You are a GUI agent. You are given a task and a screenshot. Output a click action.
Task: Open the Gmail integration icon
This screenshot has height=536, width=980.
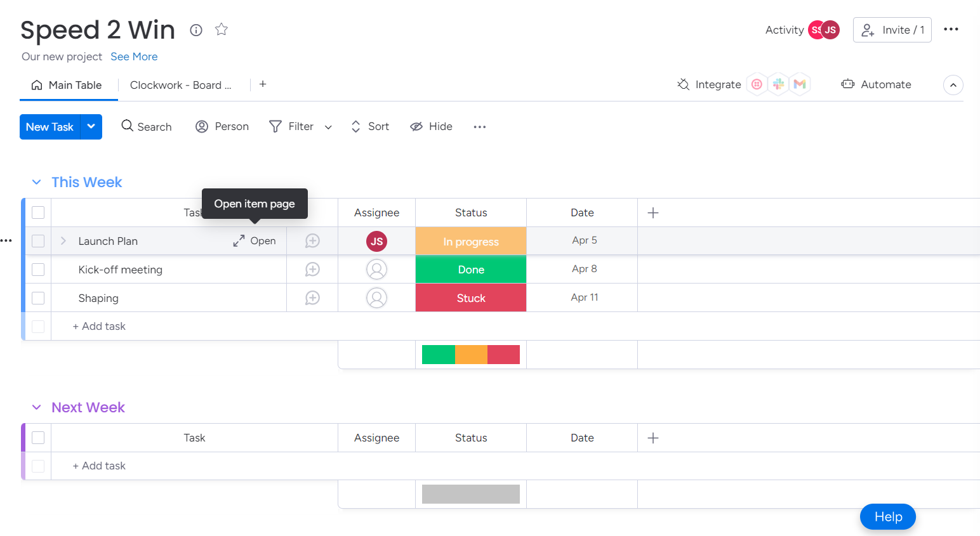800,84
